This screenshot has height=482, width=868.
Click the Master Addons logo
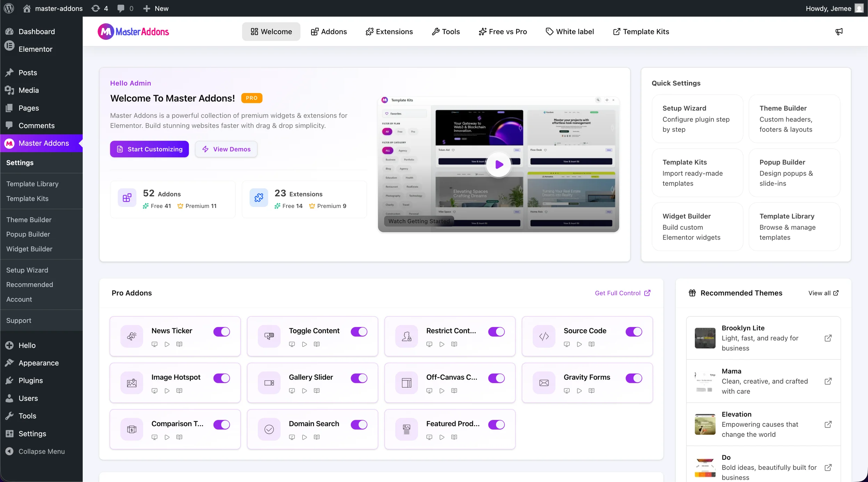pyautogui.click(x=133, y=32)
